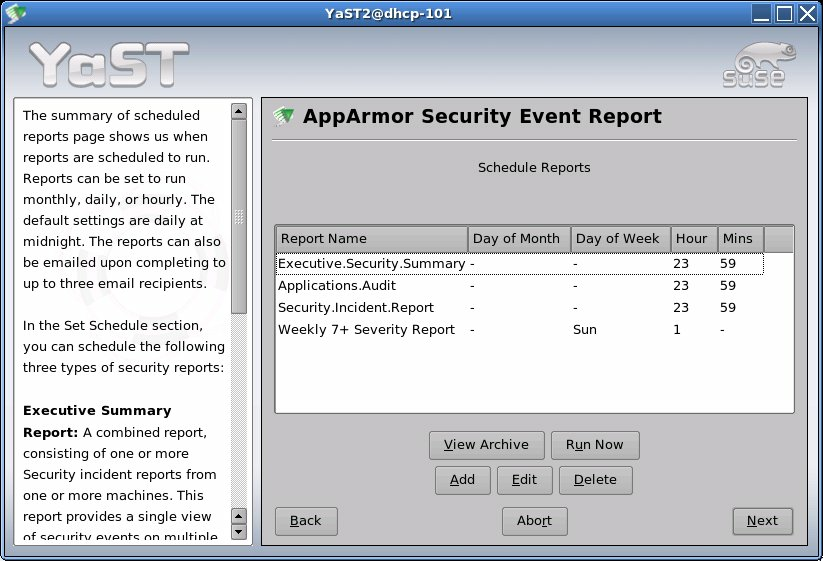
Task: Select the Applications.Audit report row
Action: click(520, 285)
